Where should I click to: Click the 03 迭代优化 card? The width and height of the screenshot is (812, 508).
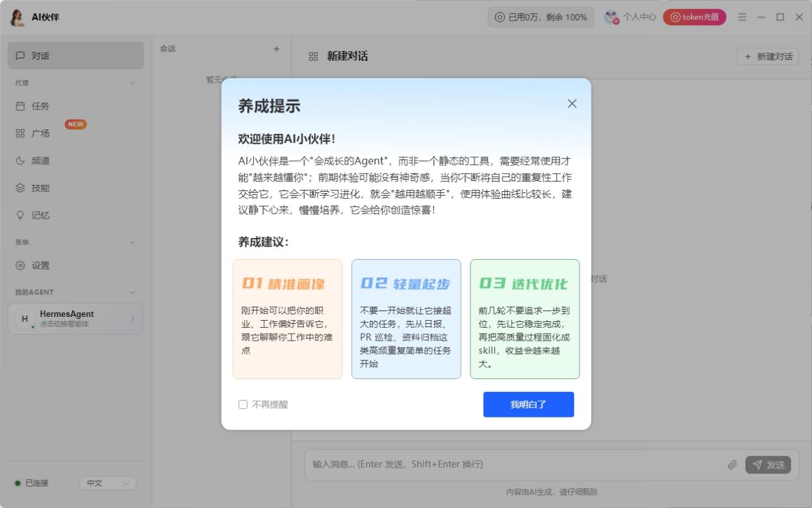pos(525,319)
